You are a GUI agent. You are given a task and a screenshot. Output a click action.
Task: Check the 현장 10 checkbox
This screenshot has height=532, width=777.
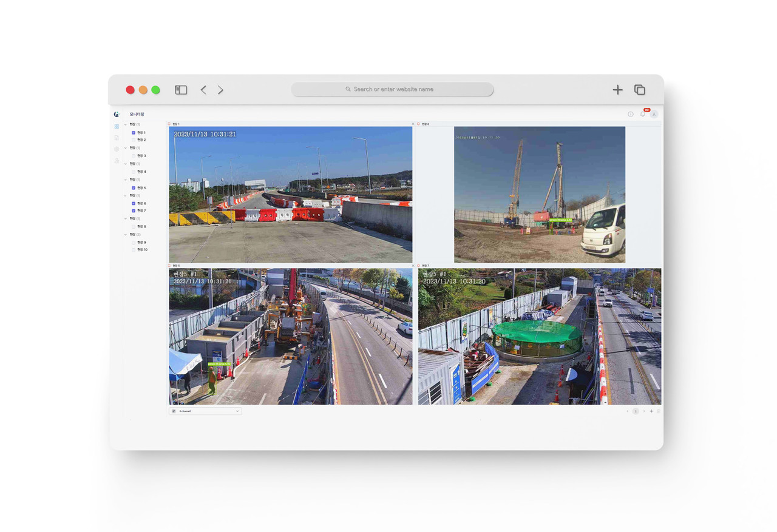click(x=134, y=249)
